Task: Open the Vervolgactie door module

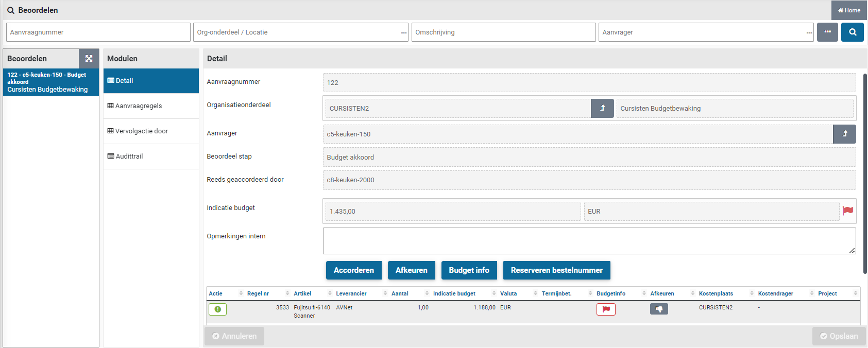Action: point(142,131)
